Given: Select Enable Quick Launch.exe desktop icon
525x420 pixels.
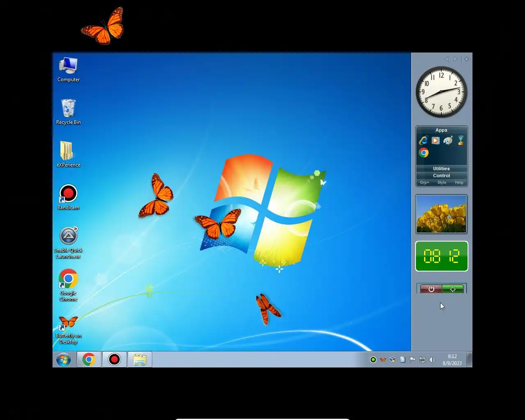Looking at the screenshot, I should click(x=68, y=243).
